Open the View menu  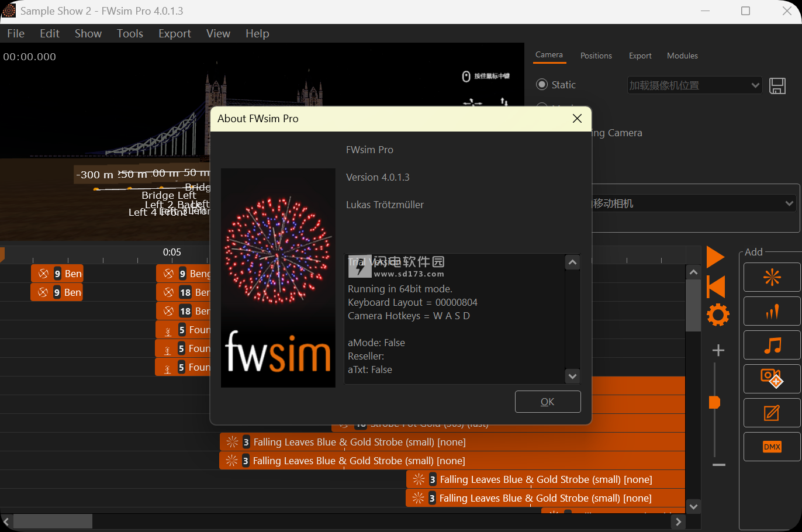218,33
